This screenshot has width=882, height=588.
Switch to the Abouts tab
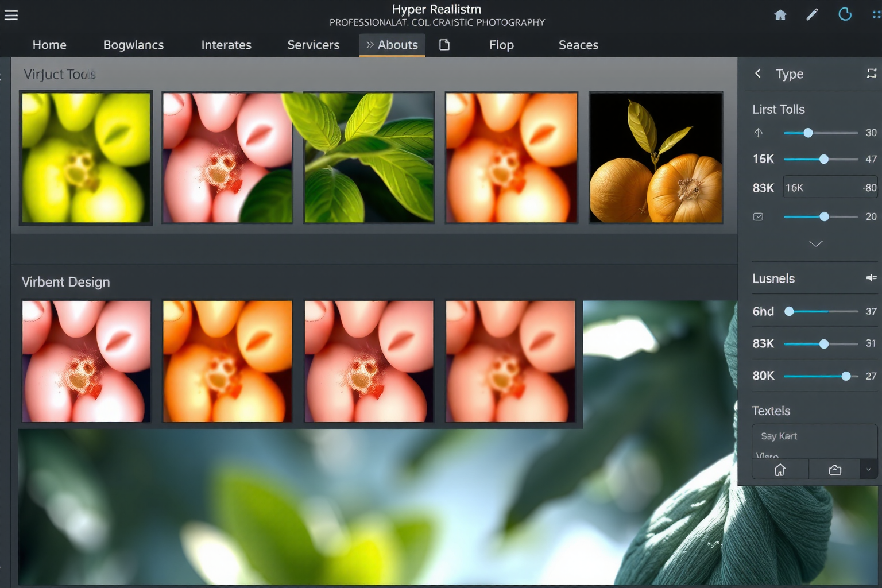(x=392, y=45)
